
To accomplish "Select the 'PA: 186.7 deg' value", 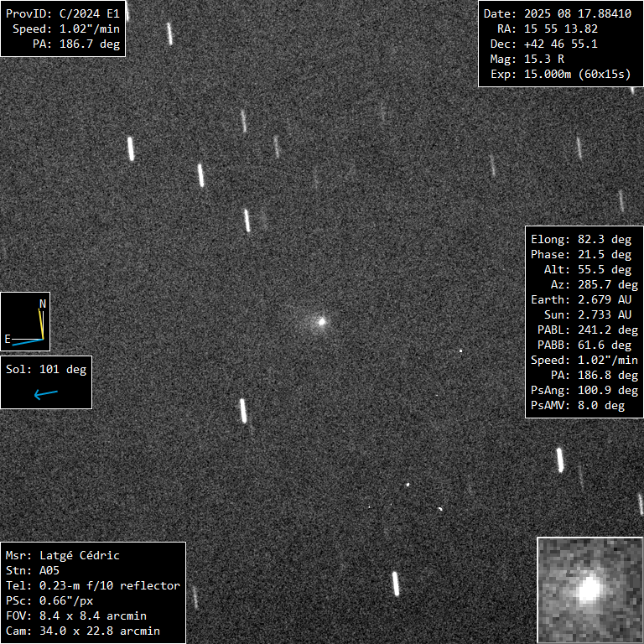I will [76, 44].
